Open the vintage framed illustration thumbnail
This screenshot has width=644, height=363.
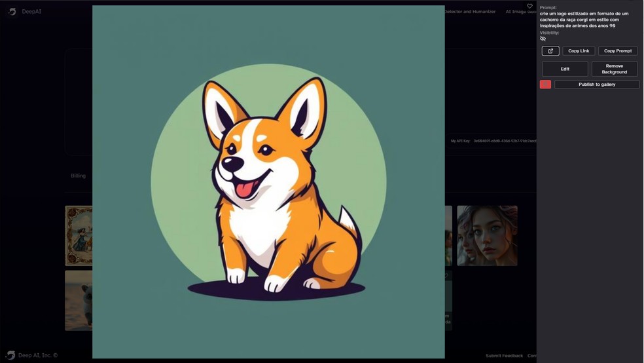[79, 236]
